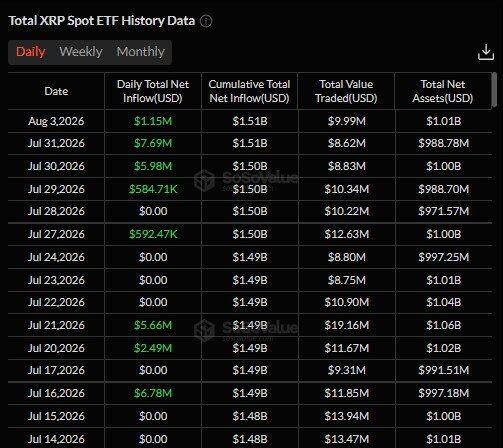Select the Jul 28,2026 date cell
Screen dimensions: 503x448
[56, 211]
